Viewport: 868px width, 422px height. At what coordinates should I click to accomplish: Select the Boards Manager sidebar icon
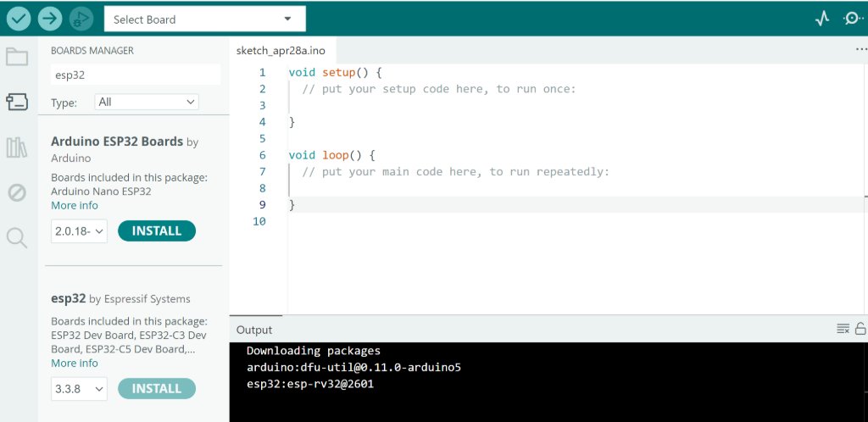point(17,102)
